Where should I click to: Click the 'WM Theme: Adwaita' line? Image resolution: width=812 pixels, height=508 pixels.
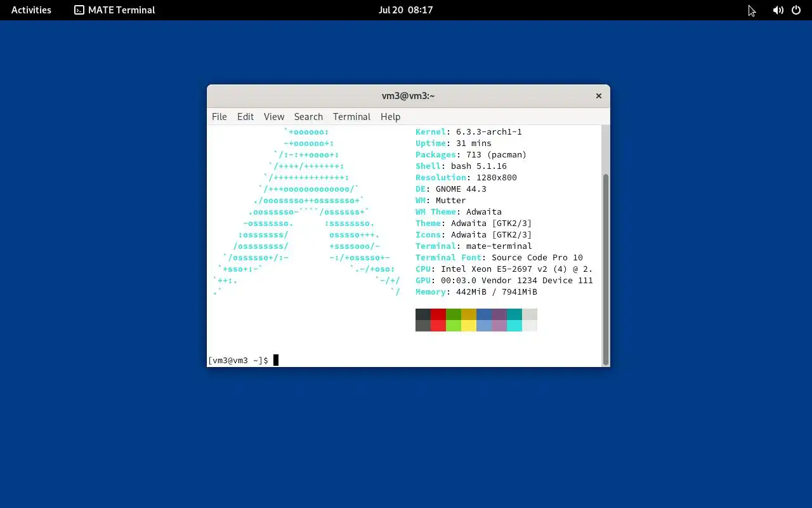coord(459,212)
